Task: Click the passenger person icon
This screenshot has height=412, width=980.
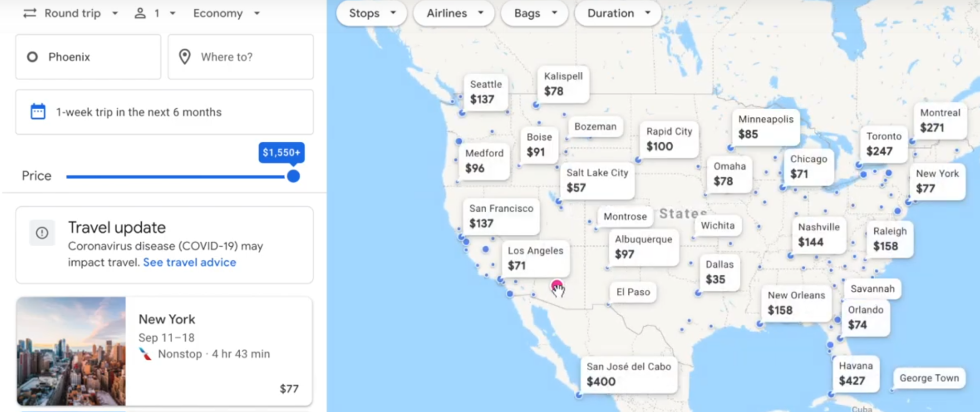Action: [139, 13]
